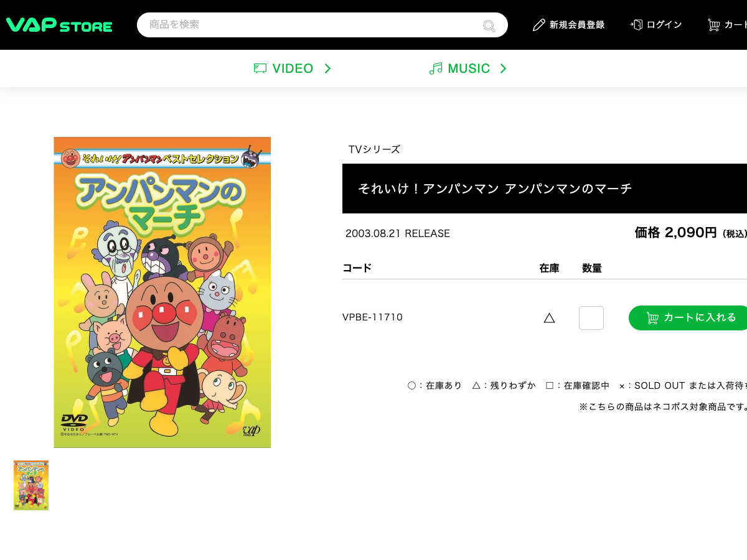747x560 pixels.
Task: Click the VIDEO monitor icon
Action: (260, 68)
